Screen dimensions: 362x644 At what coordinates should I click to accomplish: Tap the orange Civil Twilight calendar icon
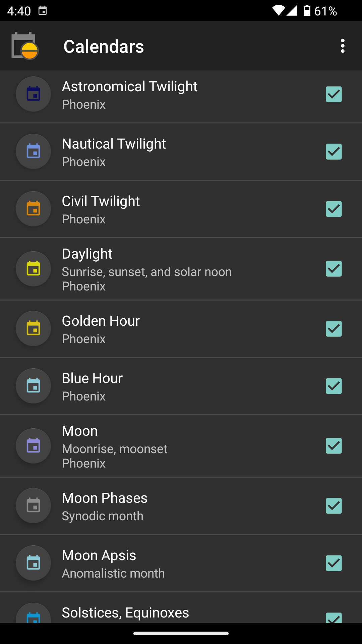pos(34,209)
